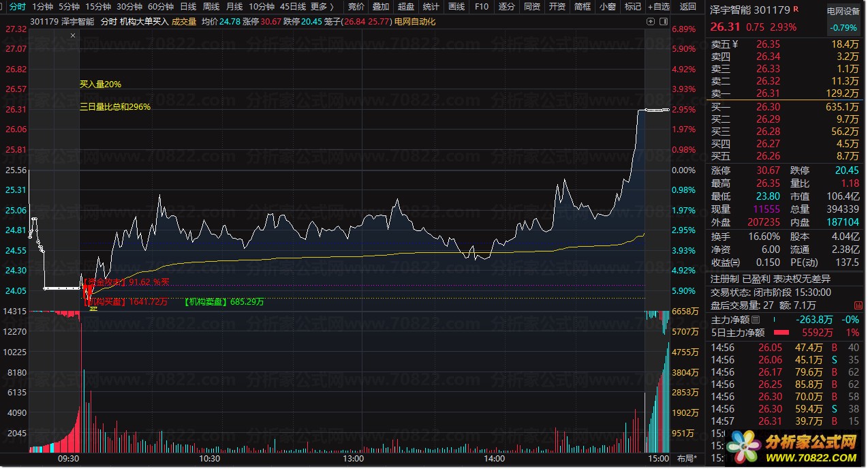Click the 标记 mark button
This screenshot has width=868, height=469.
tap(633, 7)
